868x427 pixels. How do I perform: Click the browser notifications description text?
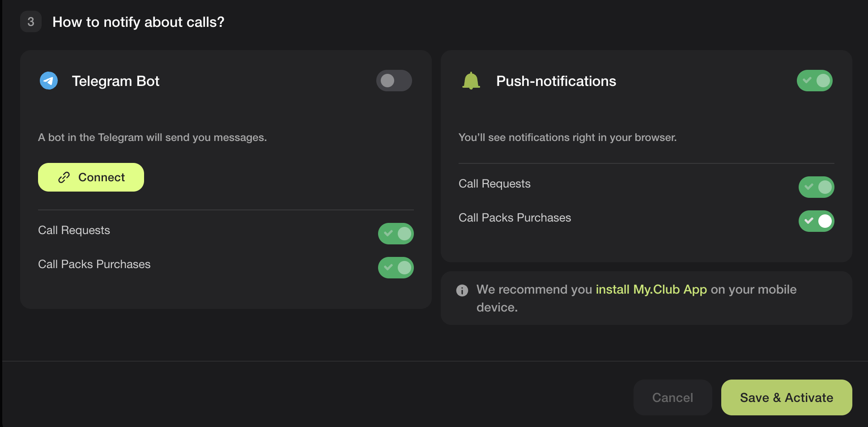point(567,137)
